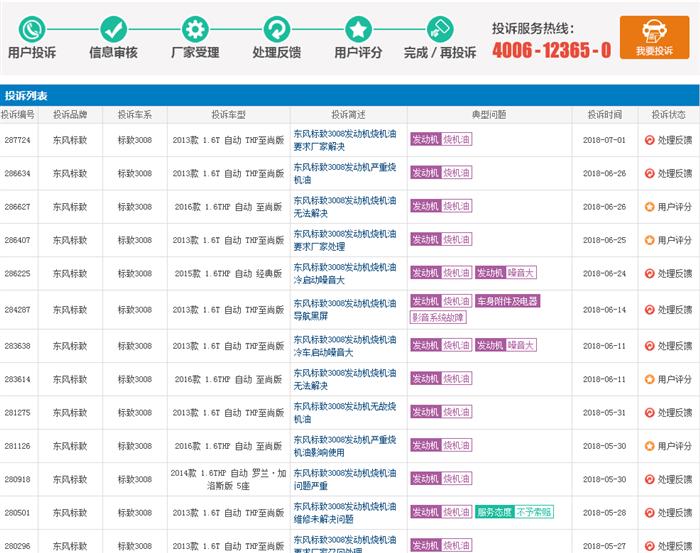The image size is (700, 553).
Task: Click model 2015款 1.6THP 自动 经典版
Action: (x=228, y=274)
